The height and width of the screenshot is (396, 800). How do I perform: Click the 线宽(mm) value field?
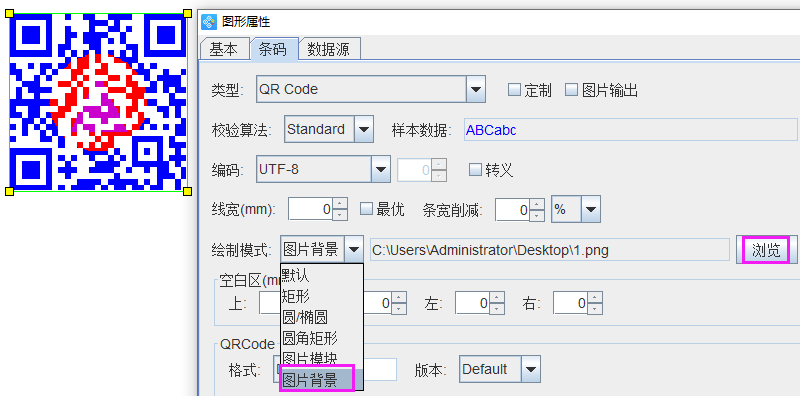(x=311, y=209)
